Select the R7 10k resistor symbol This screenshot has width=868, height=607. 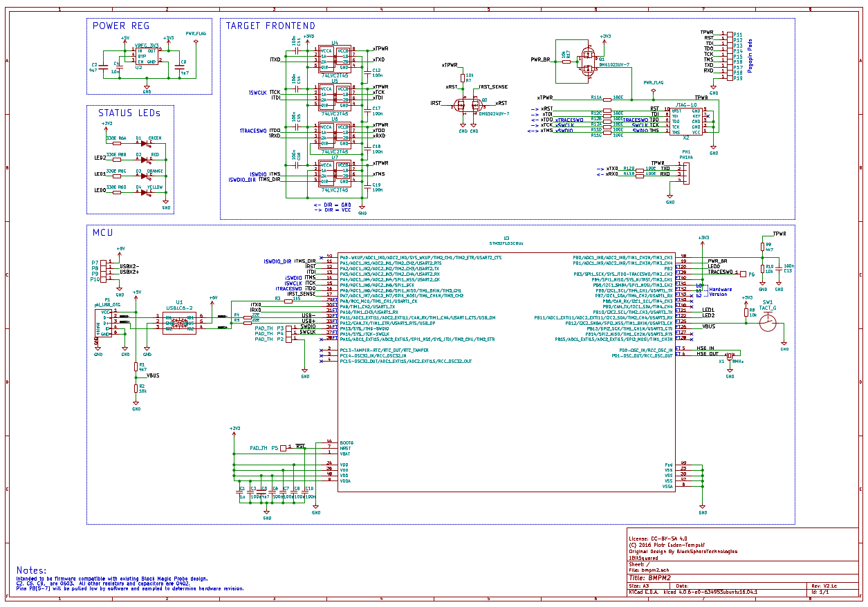click(463, 78)
